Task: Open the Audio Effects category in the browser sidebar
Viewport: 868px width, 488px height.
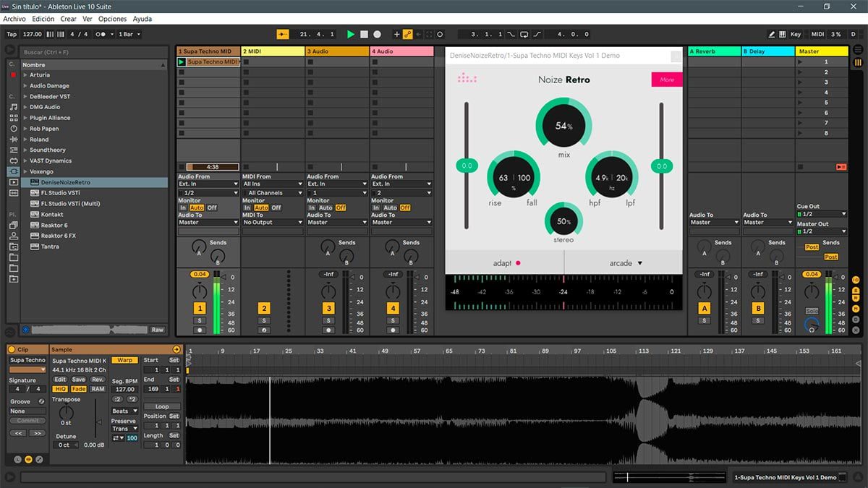Action: (14, 139)
